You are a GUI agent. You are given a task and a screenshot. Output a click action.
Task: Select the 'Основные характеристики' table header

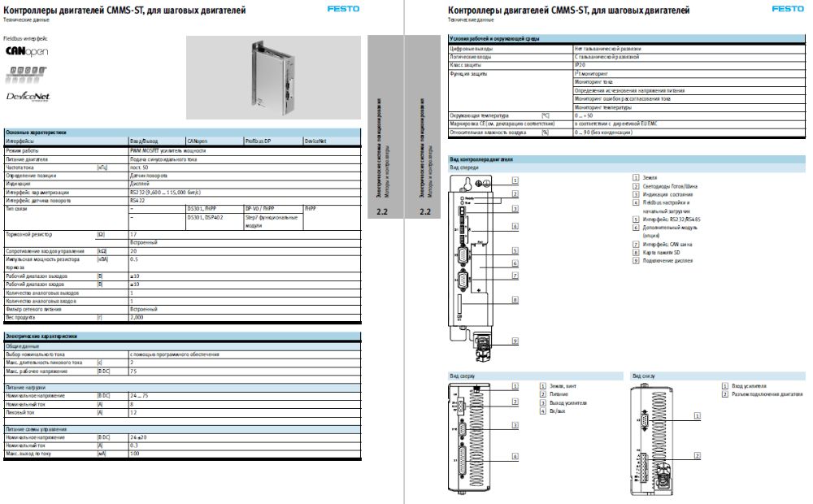tap(182, 133)
